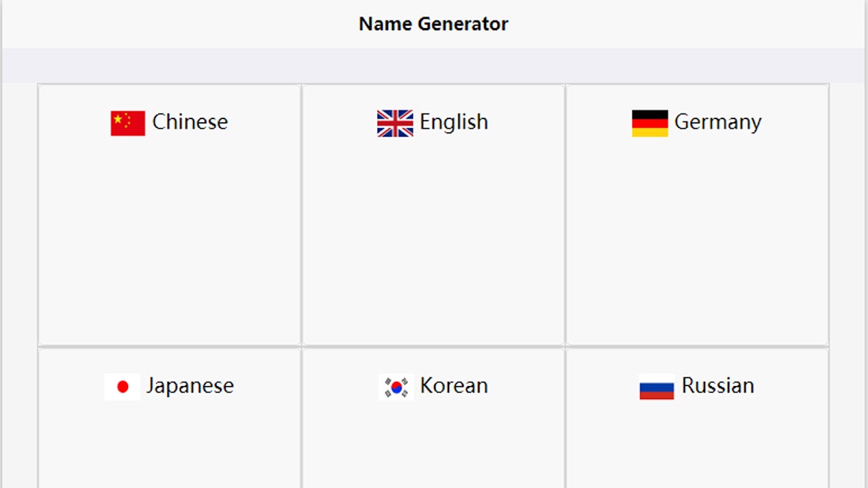868x488 pixels.
Task: Choose the Russian text label
Action: (718, 386)
